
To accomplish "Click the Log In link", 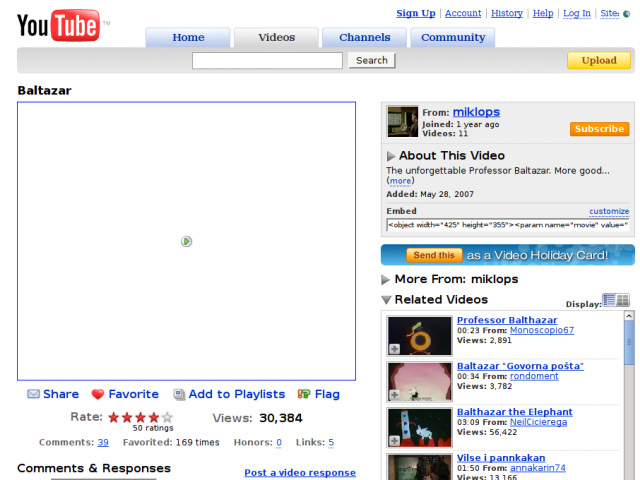I will coord(577,13).
